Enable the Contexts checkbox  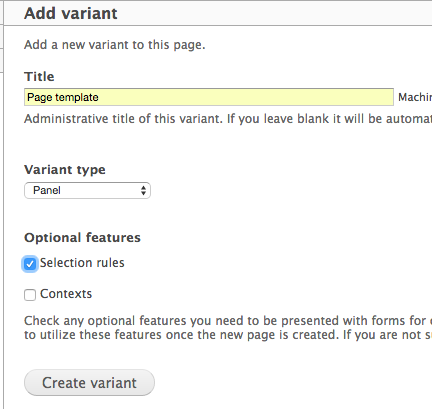click(30, 295)
